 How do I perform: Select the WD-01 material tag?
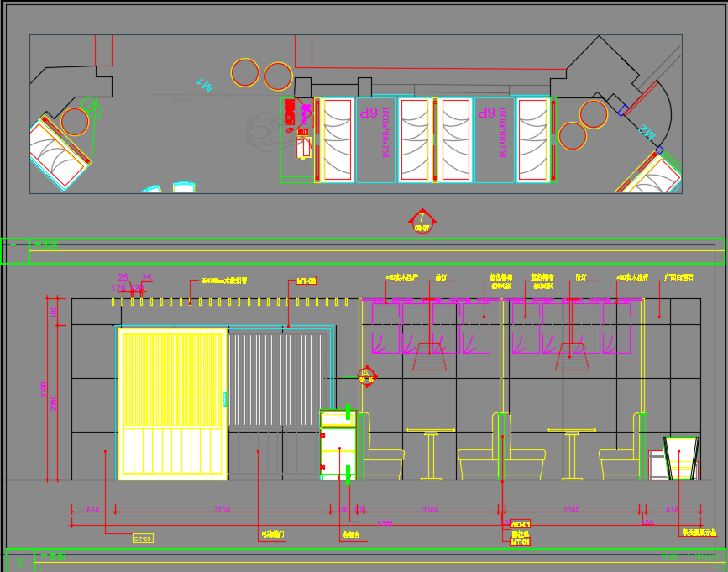[521, 524]
